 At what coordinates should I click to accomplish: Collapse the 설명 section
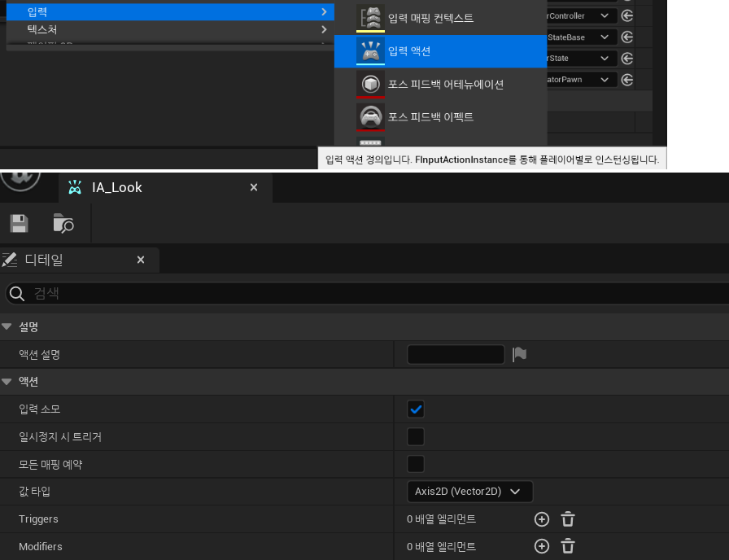(8, 326)
